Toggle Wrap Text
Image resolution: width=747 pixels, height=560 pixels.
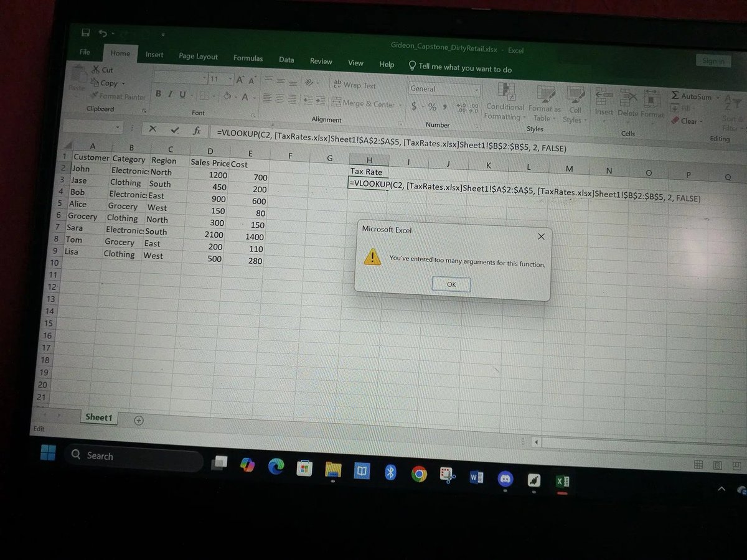tap(355, 85)
